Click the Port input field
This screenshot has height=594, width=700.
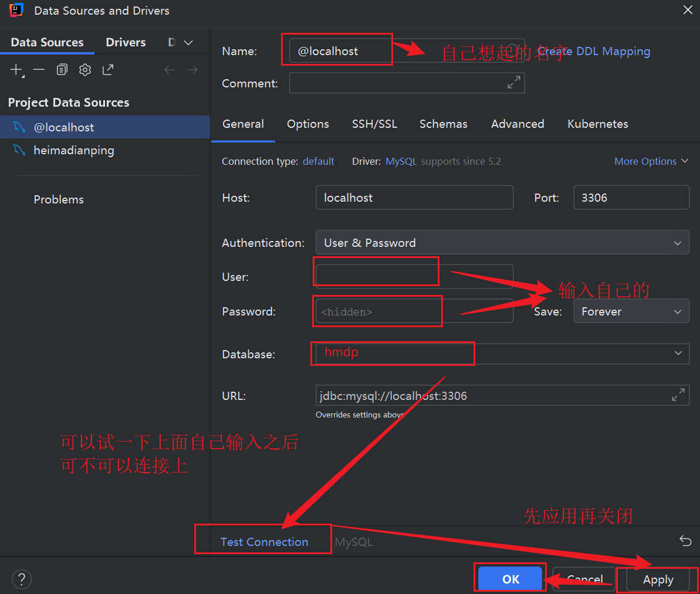[631, 197]
